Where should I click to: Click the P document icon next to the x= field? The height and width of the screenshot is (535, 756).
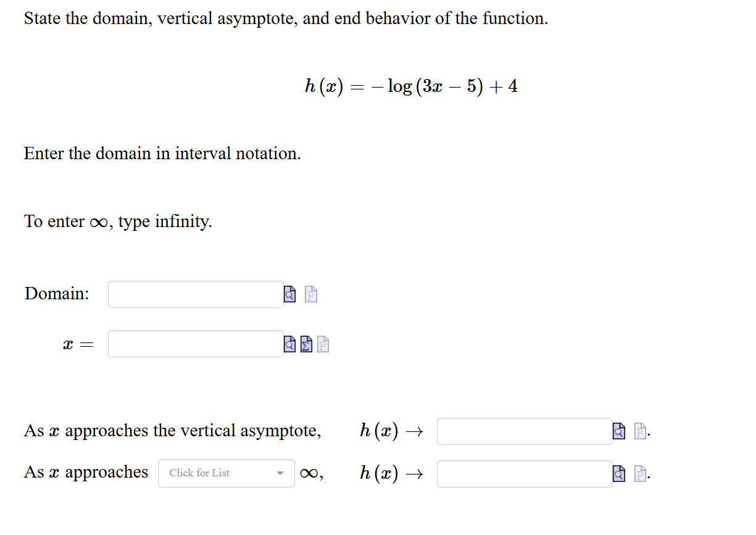(322, 344)
